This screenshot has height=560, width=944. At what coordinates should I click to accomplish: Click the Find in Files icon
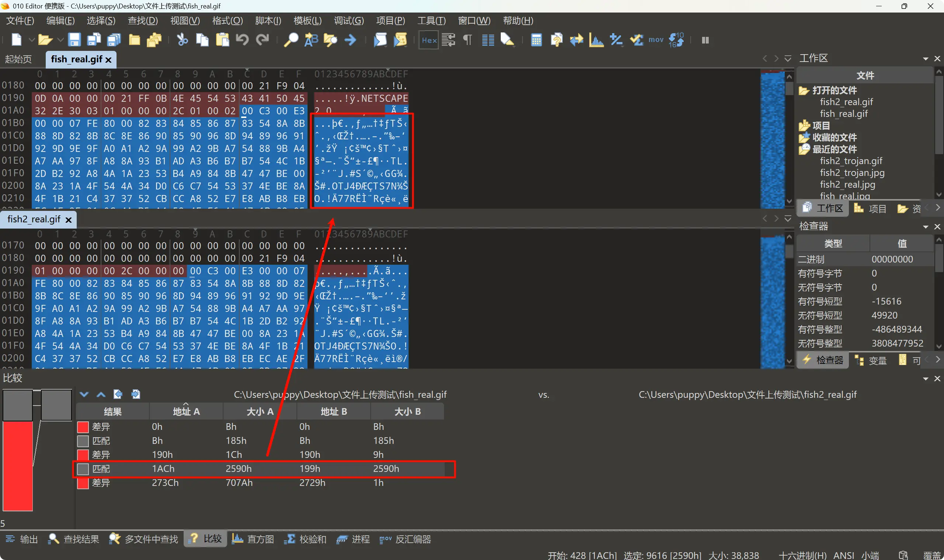click(x=331, y=39)
